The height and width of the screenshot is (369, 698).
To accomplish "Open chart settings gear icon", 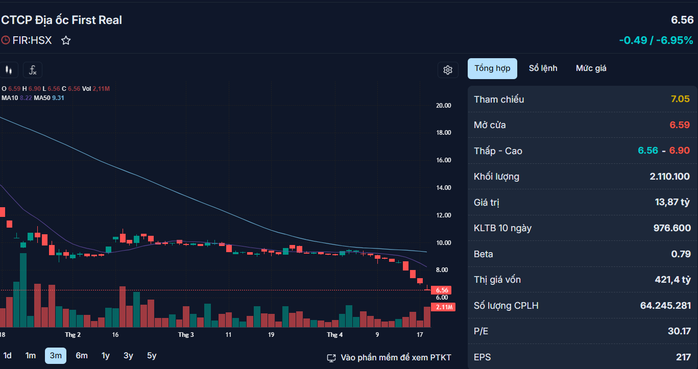I will (x=448, y=70).
